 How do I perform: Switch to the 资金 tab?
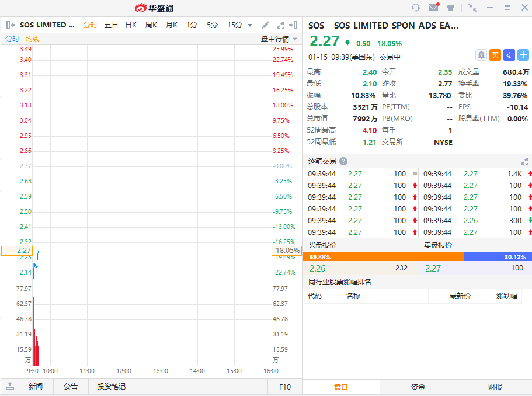click(x=418, y=387)
